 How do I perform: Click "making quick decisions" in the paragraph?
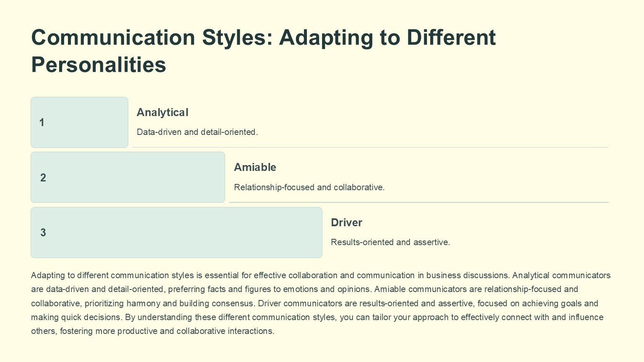(75, 317)
